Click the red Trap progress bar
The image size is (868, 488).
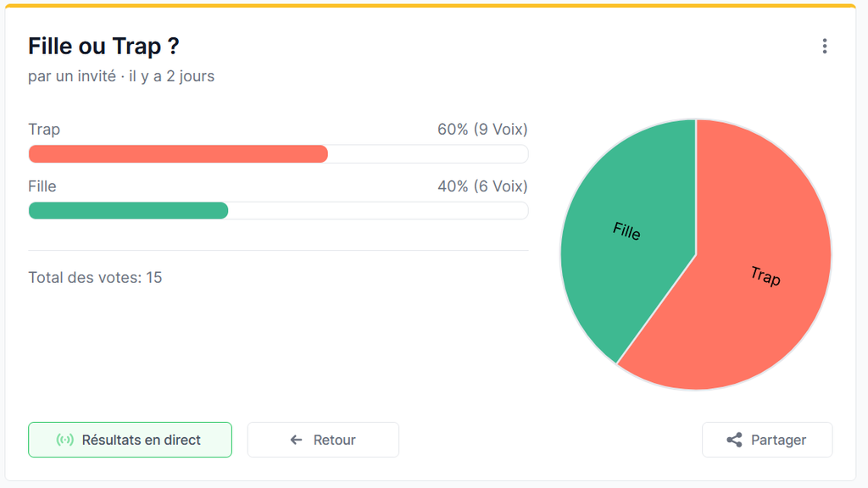[178, 153]
